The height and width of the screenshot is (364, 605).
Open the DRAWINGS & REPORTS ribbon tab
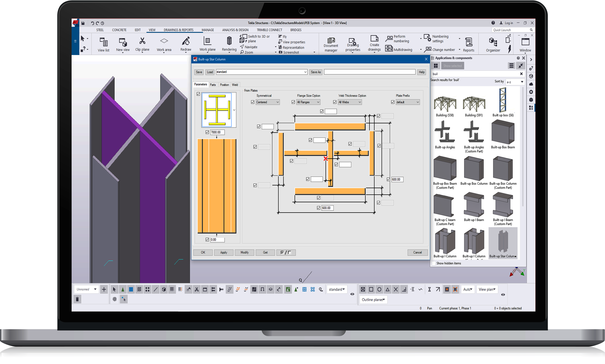178,30
